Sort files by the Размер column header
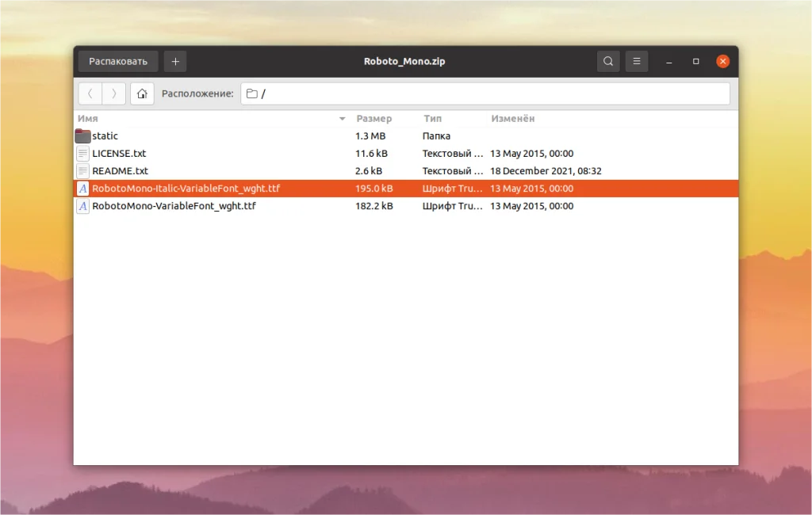The width and height of the screenshot is (812, 515). pos(376,119)
